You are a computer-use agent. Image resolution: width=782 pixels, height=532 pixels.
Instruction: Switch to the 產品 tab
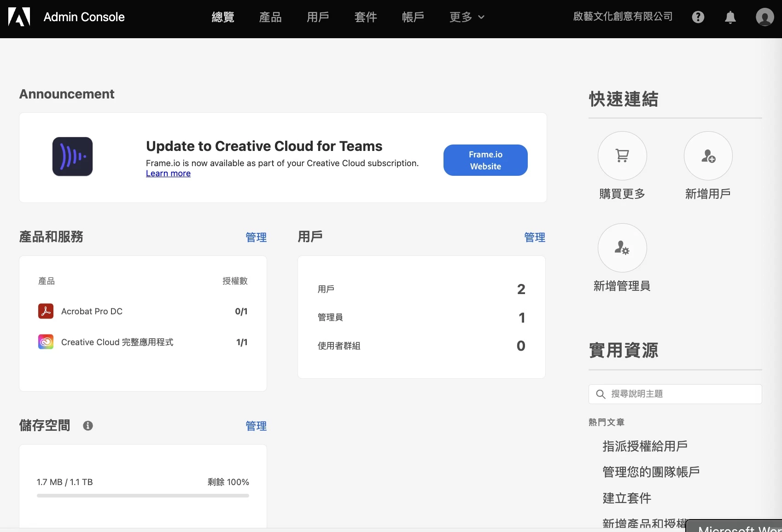point(270,17)
